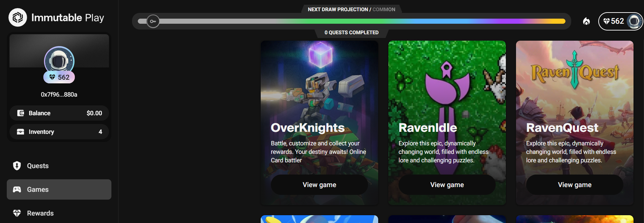The image size is (644, 223).
Task: Select Games in the sidebar
Action: (x=59, y=189)
